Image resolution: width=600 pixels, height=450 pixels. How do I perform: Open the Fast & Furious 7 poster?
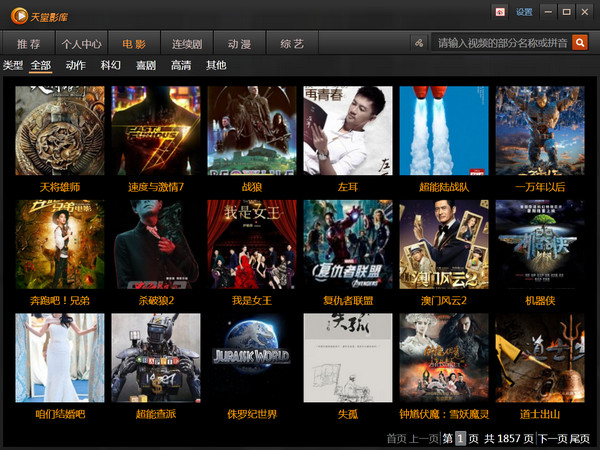[x=156, y=130]
